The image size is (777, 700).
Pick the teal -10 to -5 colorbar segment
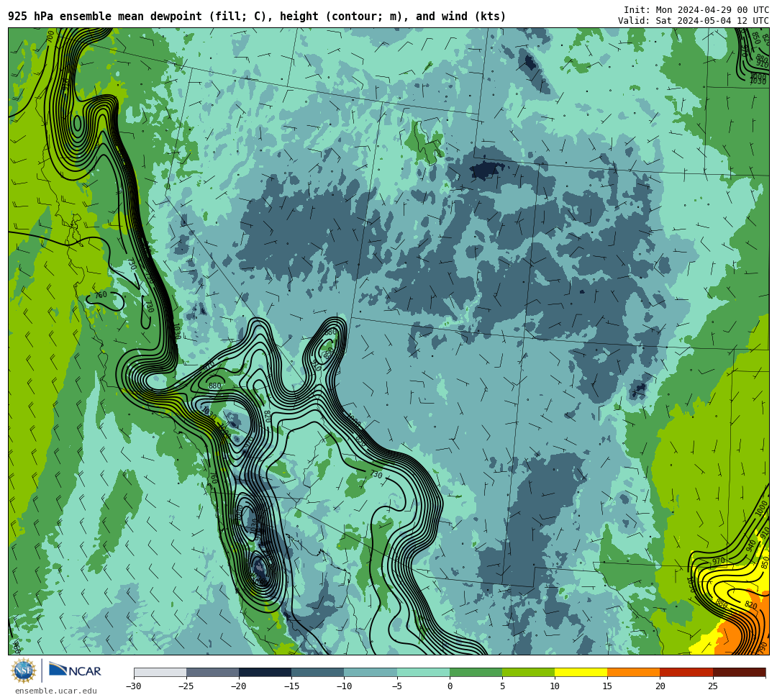371,672
